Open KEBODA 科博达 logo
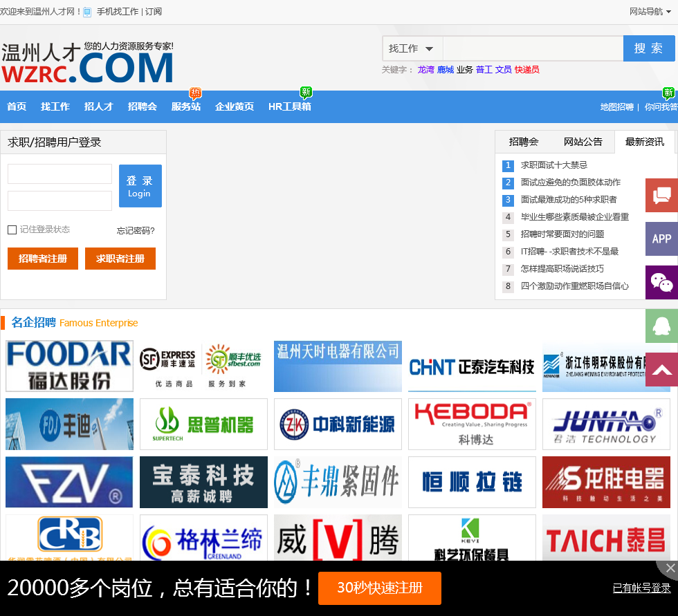678x616 pixels. click(x=472, y=424)
